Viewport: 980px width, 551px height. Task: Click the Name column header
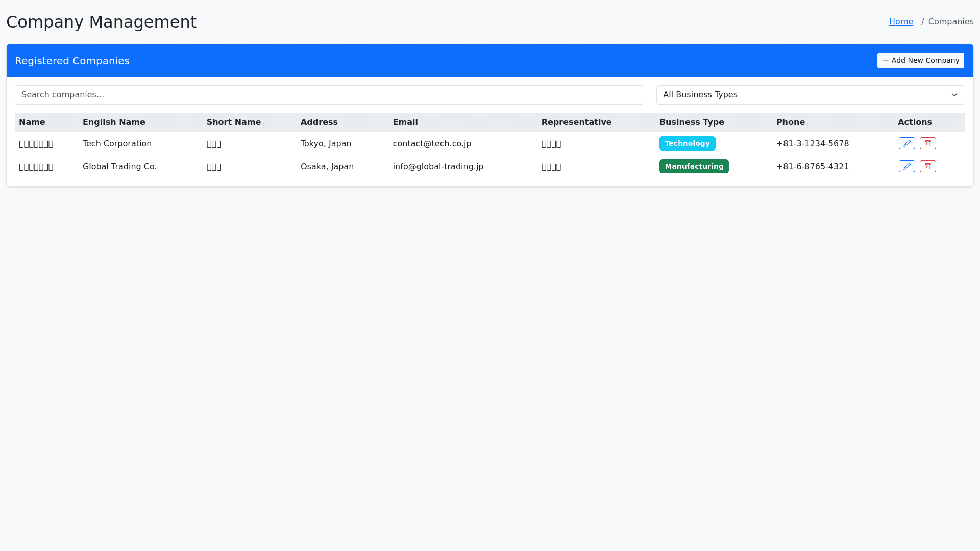coord(32,122)
